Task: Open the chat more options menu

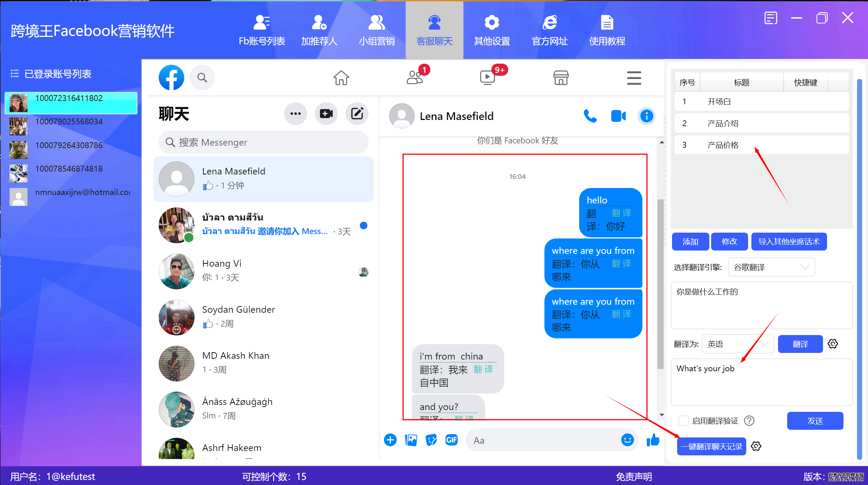Action: [x=295, y=114]
